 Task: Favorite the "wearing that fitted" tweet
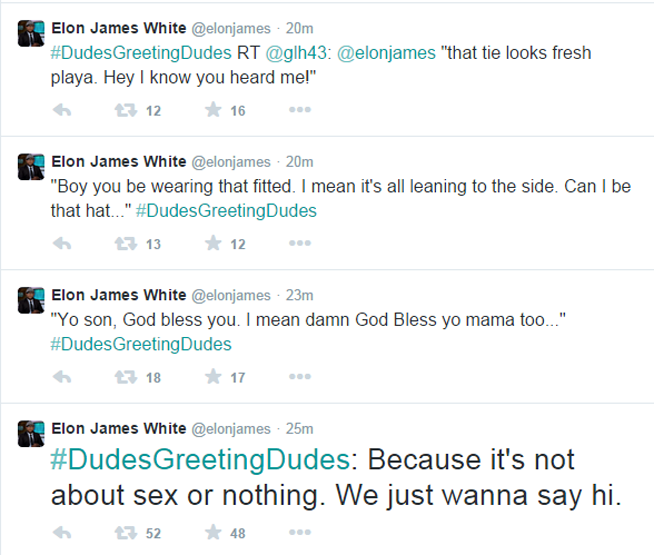tap(211, 244)
